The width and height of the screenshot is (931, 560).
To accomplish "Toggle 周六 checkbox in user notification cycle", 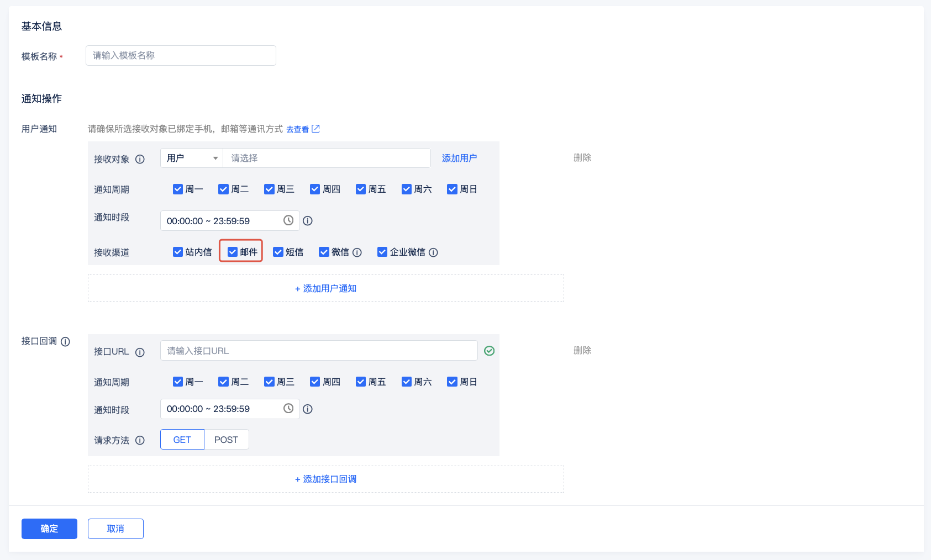I will click(407, 189).
